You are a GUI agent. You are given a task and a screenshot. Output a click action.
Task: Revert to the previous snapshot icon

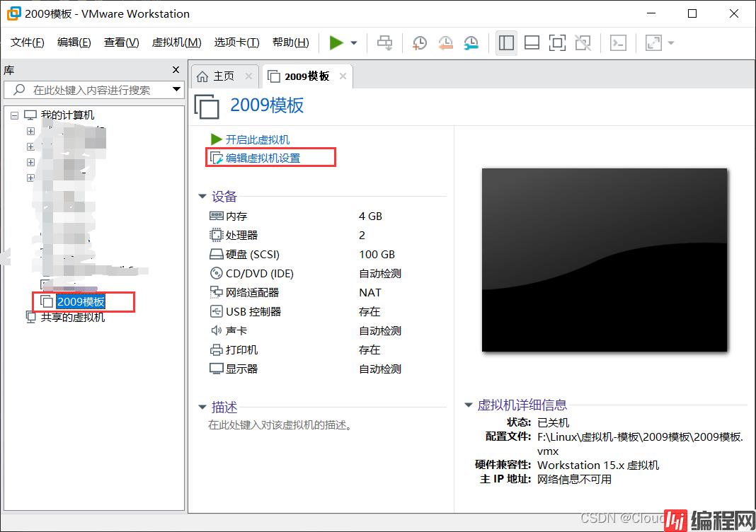(445, 43)
